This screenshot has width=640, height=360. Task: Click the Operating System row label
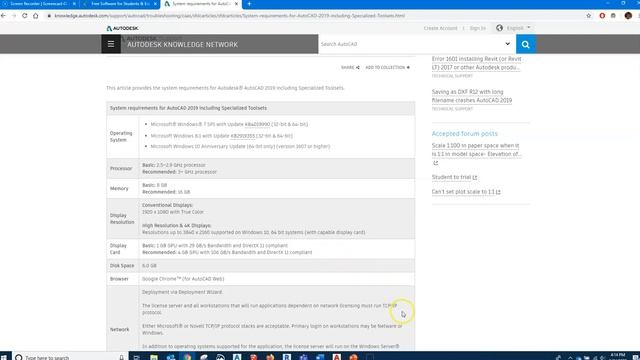(x=121, y=136)
